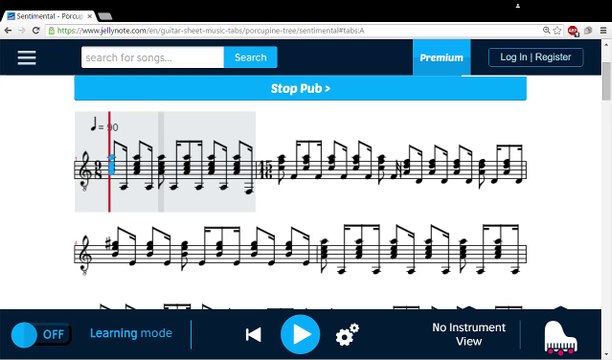612x360 pixels.
Task: Click the red playback cursor line
Action: (109, 162)
